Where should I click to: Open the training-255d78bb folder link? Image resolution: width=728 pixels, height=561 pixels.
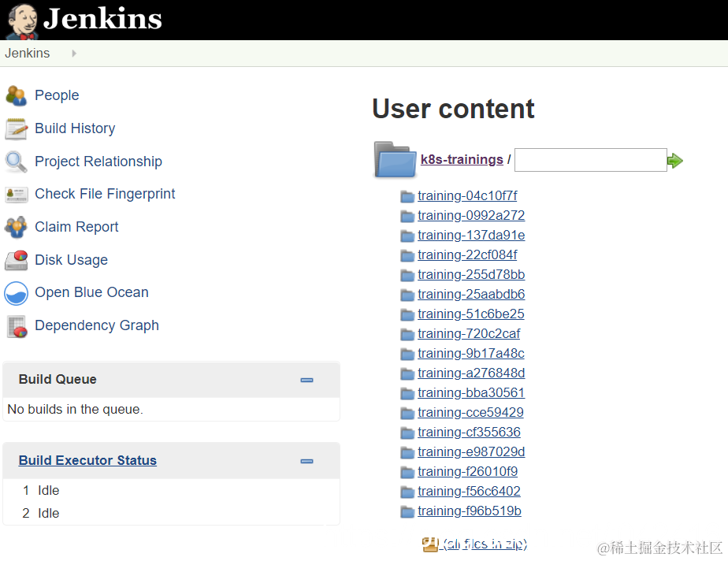471,274
